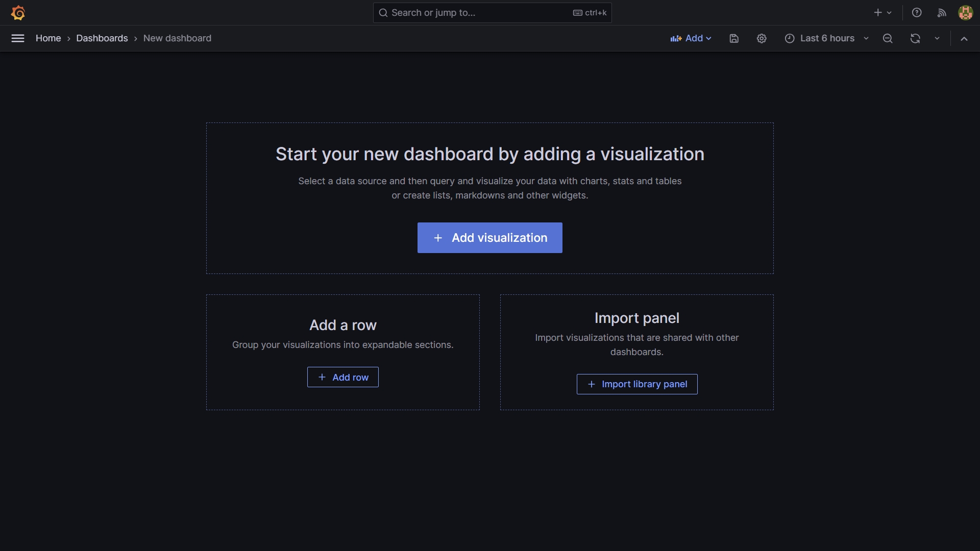Expand the Add panel dropdown
The width and height of the screenshot is (980, 551).
point(691,38)
